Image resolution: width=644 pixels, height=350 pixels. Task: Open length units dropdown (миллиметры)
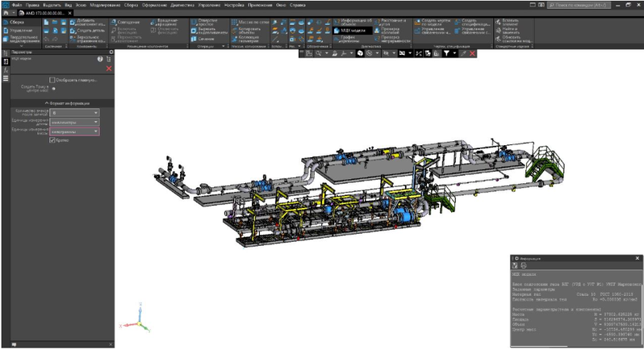[74, 122]
